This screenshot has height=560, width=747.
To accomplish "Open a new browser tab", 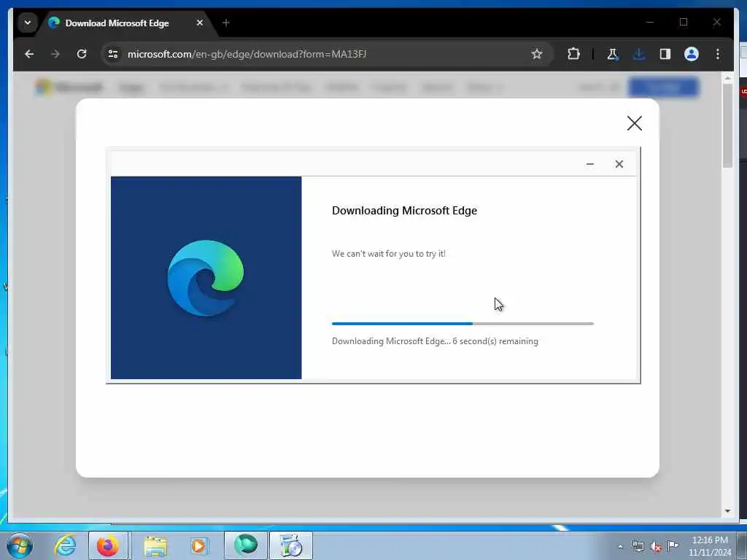I will (226, 23).
